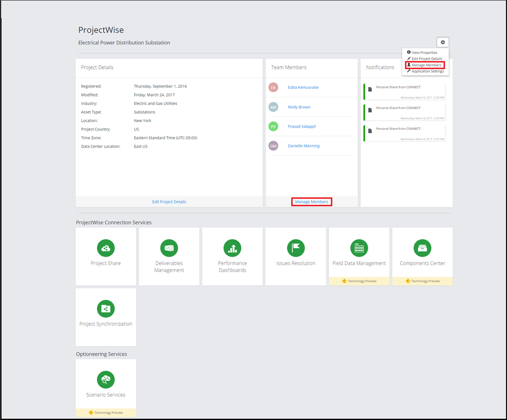Screen dimensions: 507x420
Task: Open the Project Share tile label
Action: pos(106,263)
